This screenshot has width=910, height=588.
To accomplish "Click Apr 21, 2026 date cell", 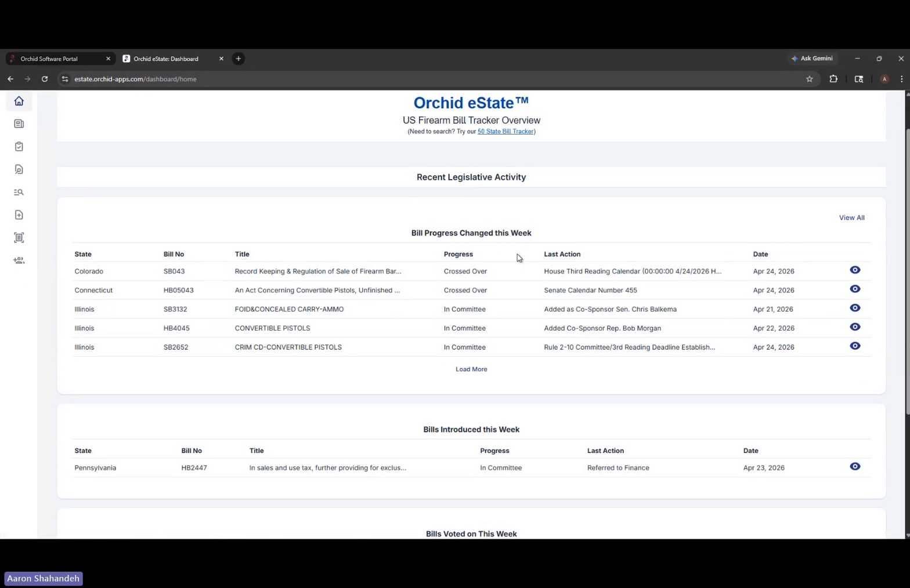I will pyautogui.click(x=774, y=310).
